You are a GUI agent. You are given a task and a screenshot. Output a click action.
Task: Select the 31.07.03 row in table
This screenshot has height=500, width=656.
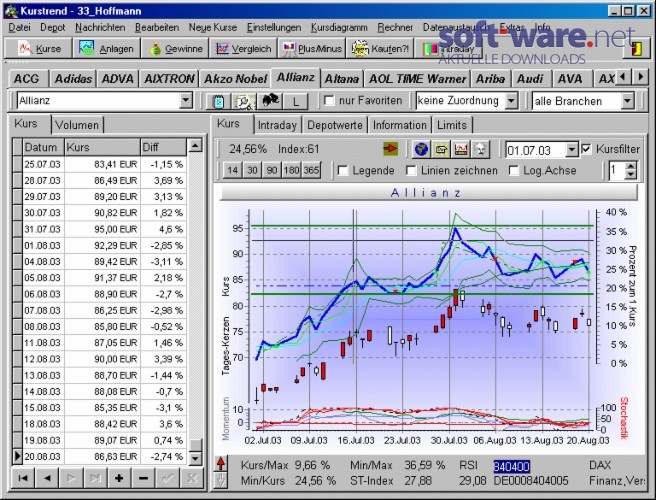[x=100, y=229]
